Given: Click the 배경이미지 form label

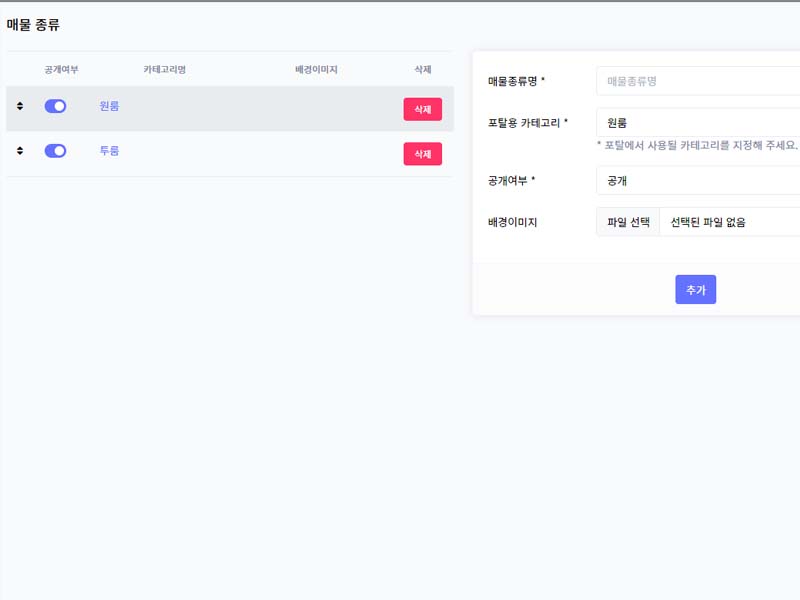Looking at the screenshot, I should click(512, 222).
